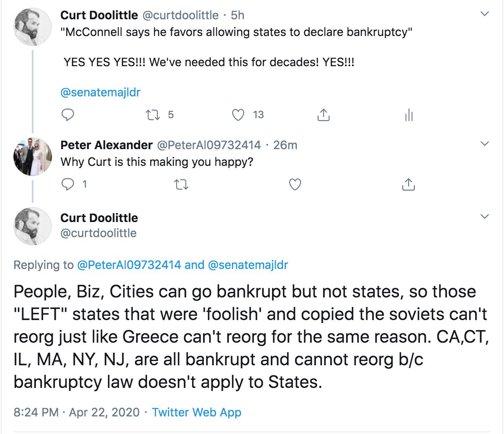Viewport: 504px width, 434px height.
Task: Open the 5h timestamp on first tweet
Action: pyautogui.click(x=237, y=15)
